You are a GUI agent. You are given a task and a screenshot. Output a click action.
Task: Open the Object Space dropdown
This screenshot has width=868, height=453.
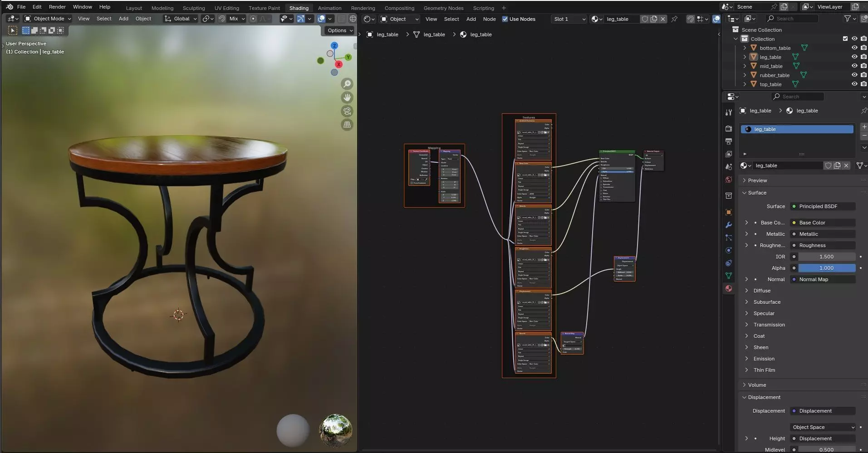[823, 427]
